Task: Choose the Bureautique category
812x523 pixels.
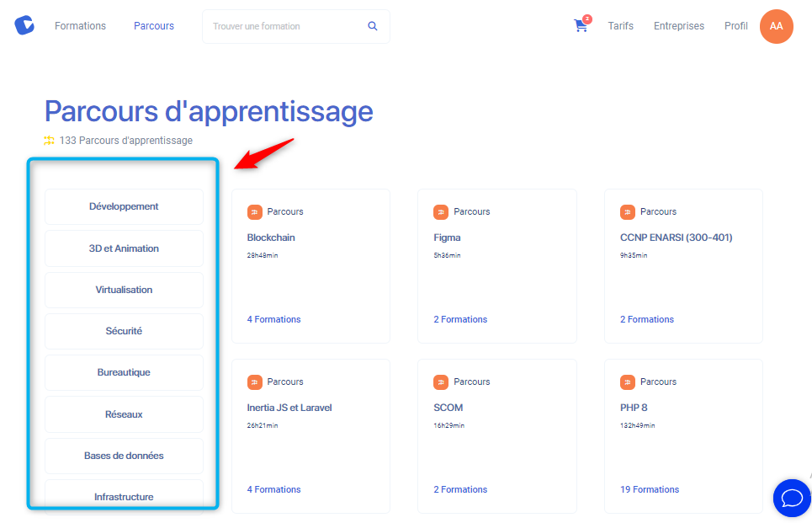Action: click(x=124, y=372)
